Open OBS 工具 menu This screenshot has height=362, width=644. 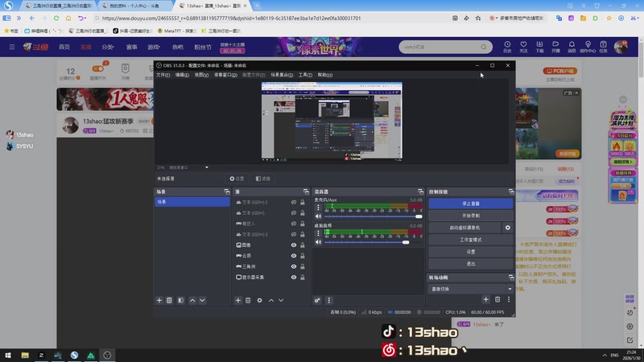click(305, 75)
